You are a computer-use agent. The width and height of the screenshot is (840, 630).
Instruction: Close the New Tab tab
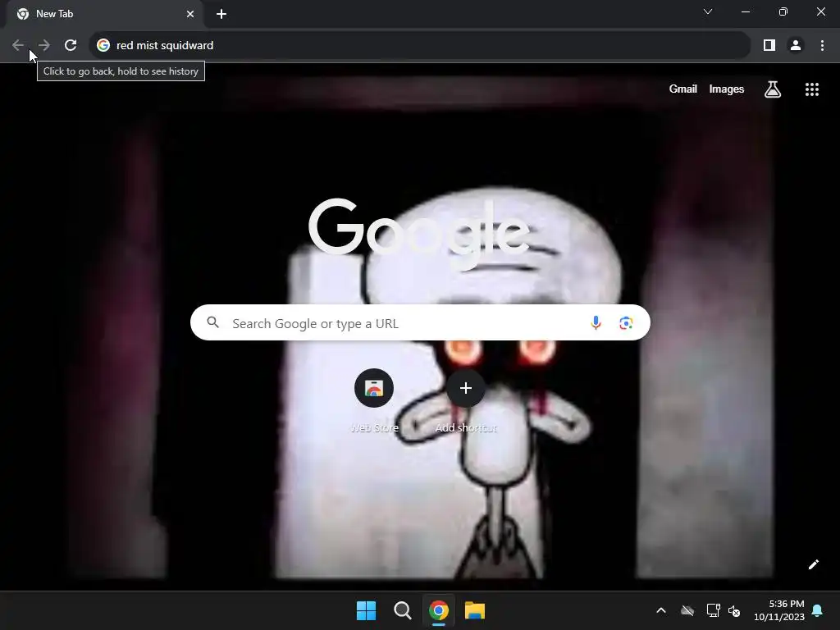[x=190, y=14]
